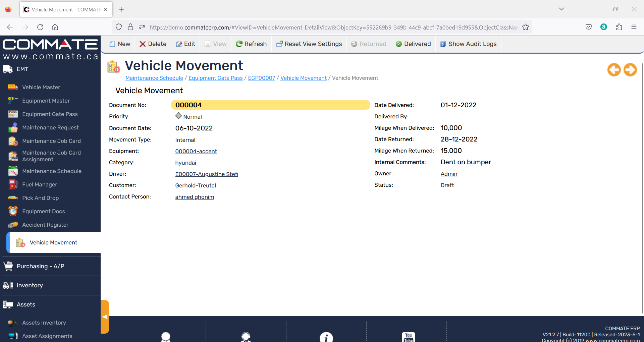
Task: Refresh the vehicle movement view
Action: click(251, 44)
